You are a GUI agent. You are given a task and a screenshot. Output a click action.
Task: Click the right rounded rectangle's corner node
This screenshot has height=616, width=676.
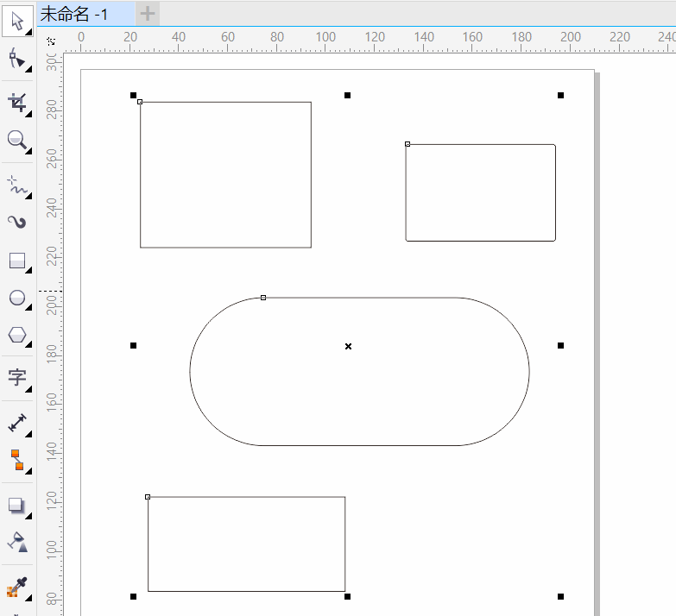pos(407,144)
